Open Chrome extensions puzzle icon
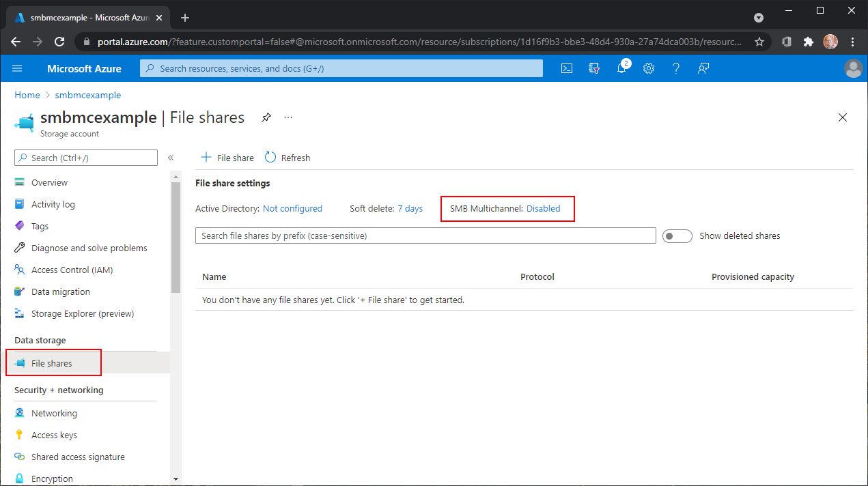868x486 pixels. point(809,42)
